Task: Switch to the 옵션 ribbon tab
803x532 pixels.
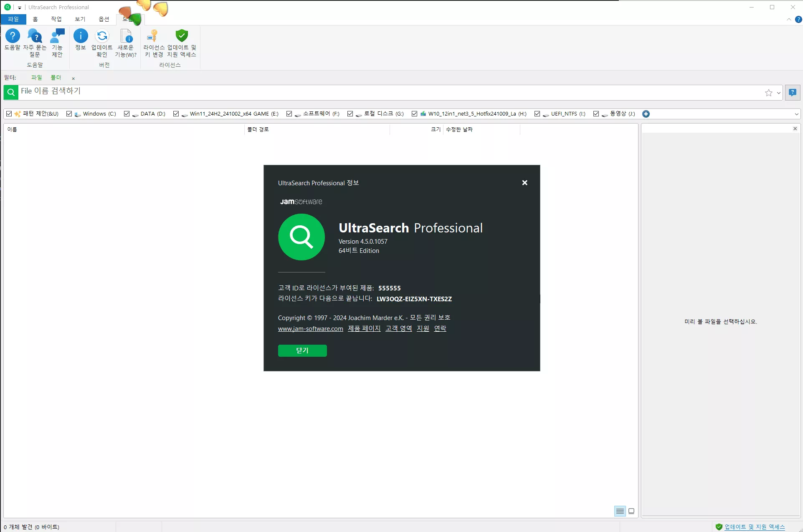Action: pos(104,19)
